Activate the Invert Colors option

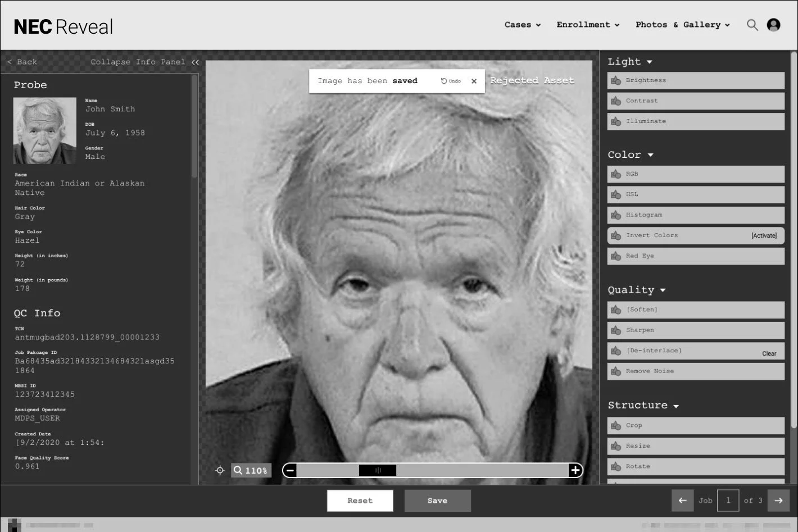click(764, 236)
